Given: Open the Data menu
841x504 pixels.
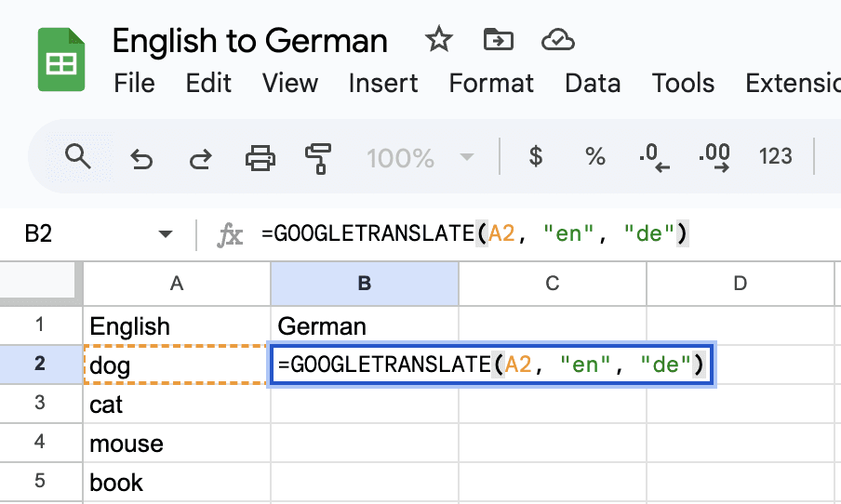Looking at the screenshot, I should (593, 84).
